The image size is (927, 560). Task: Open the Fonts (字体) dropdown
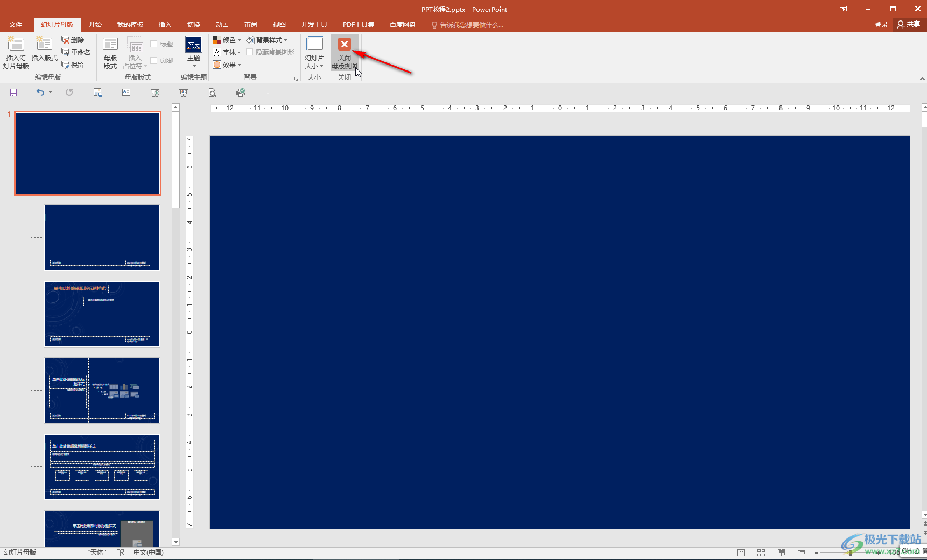pos(227,52)
